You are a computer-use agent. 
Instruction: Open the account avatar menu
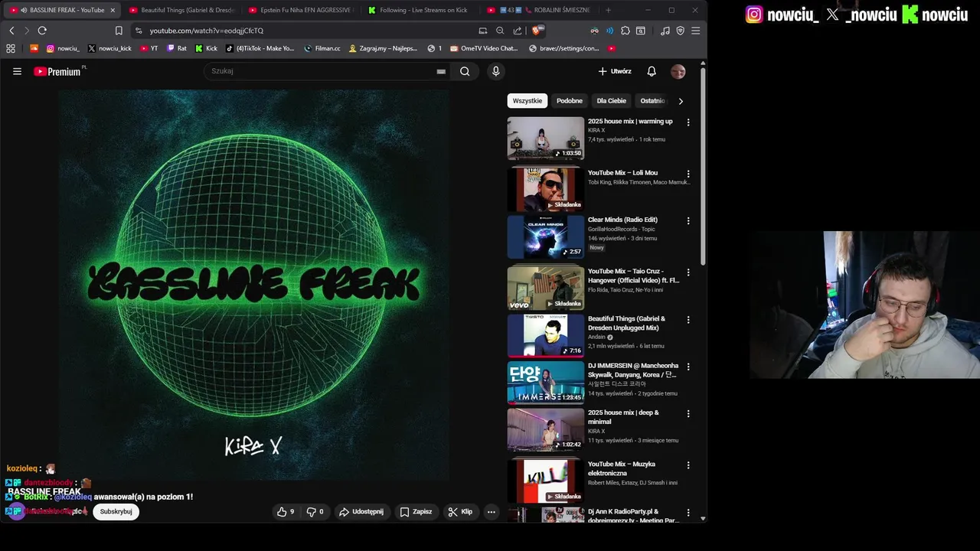coord(678,71)
